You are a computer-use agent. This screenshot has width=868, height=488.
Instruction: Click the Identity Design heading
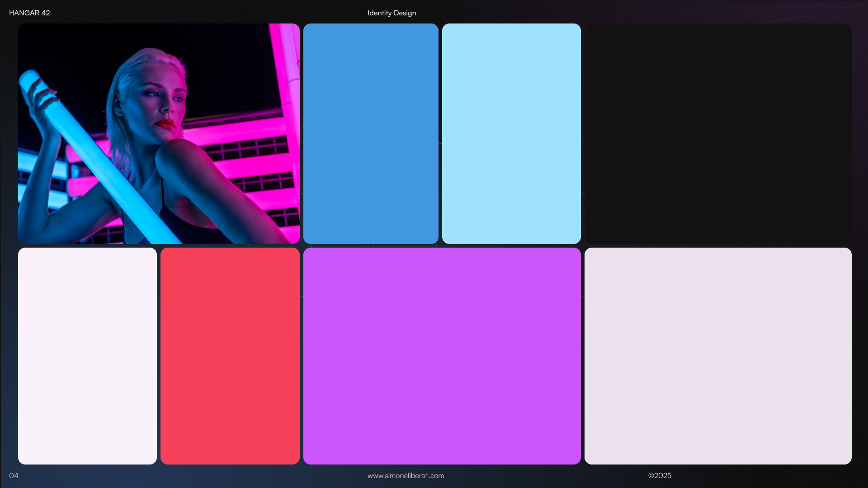coord(392,13)
